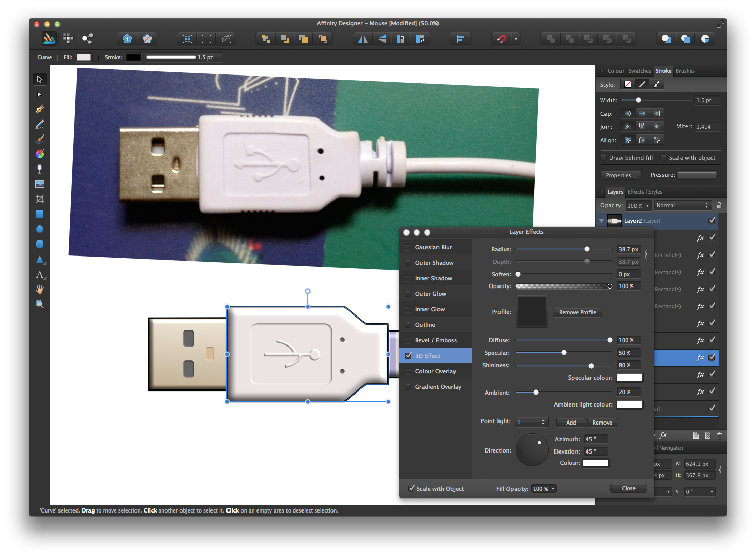Switch to the Effects tab

click(x=636, y=192)
